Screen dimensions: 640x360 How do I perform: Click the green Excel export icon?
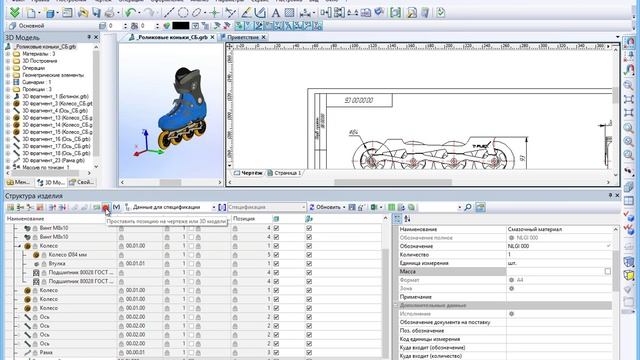tap(373, 207)
